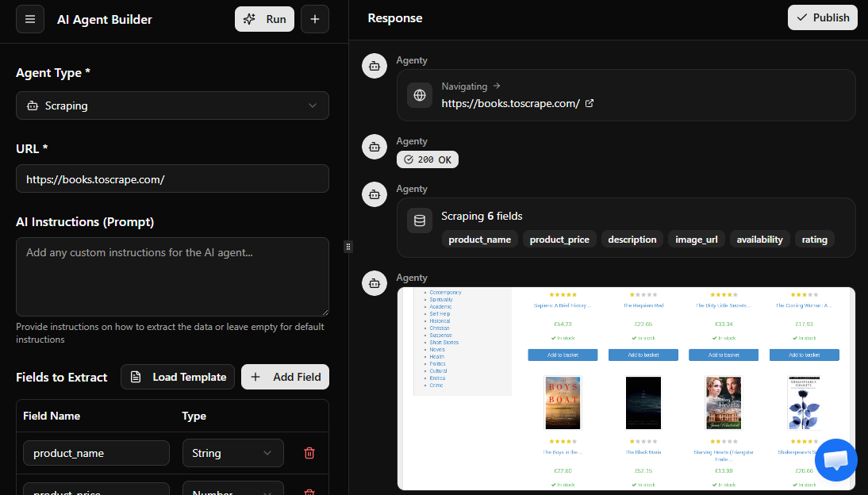Add a new field to extract

[285, 377]
